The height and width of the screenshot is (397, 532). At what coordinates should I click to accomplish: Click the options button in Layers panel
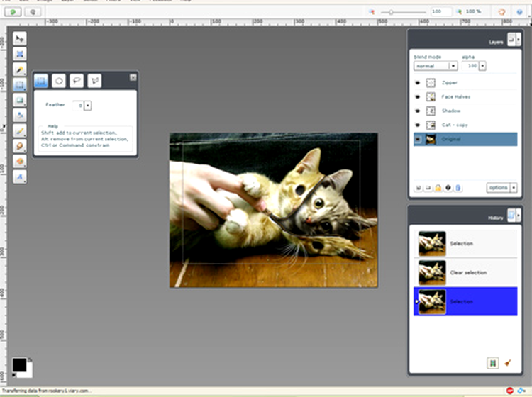coord(499,187)
